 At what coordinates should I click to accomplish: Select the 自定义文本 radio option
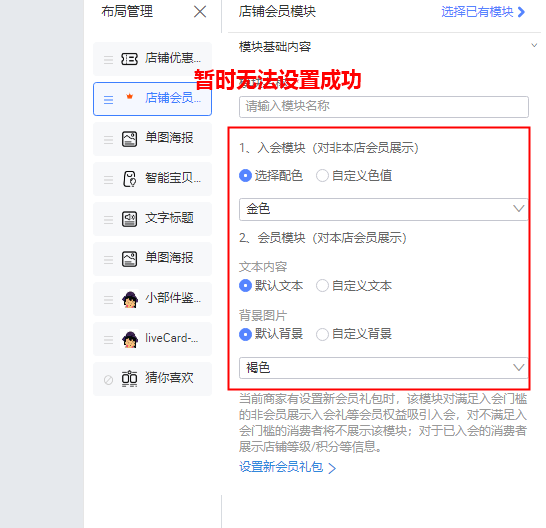tap(322, 286)
